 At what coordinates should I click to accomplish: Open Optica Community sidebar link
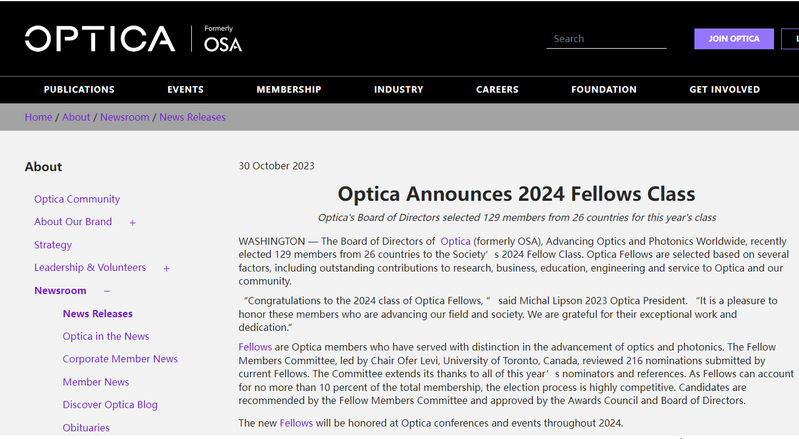pyautogui.click(x=77, y=199)
